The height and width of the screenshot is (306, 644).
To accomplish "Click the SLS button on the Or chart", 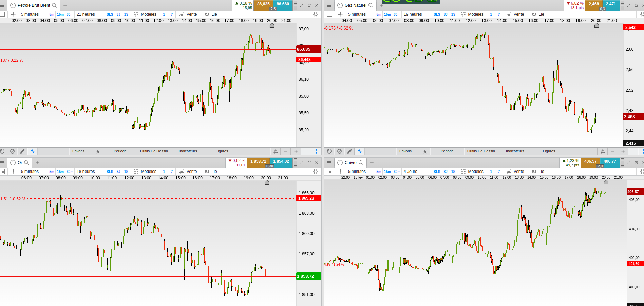I will tap(110, 172).
